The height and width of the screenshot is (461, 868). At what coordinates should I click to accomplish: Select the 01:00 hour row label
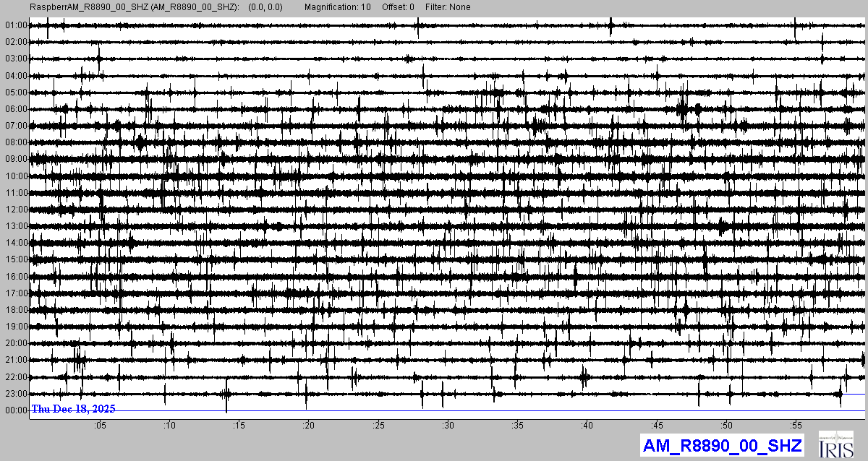tap(16, 25)
